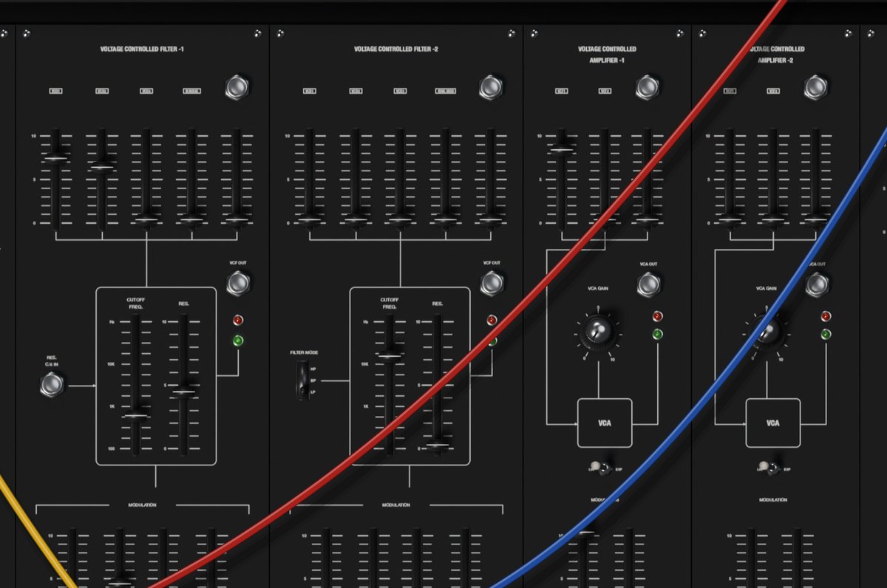Click the Filter -2 CUTOFF FREQ. slider handle

click(389, 356)
